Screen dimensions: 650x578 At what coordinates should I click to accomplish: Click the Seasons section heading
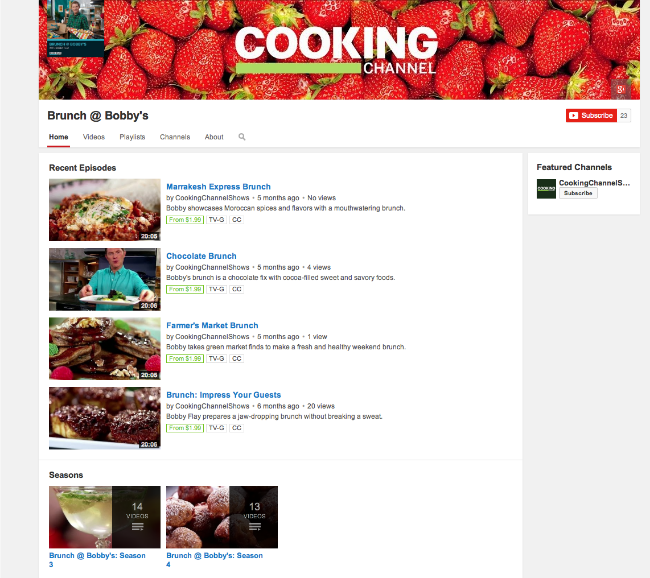[x=66, y=475]
